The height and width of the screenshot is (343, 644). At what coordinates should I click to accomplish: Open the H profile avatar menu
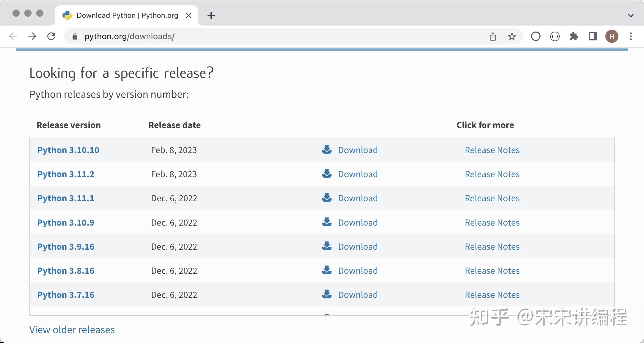point(612,36)
